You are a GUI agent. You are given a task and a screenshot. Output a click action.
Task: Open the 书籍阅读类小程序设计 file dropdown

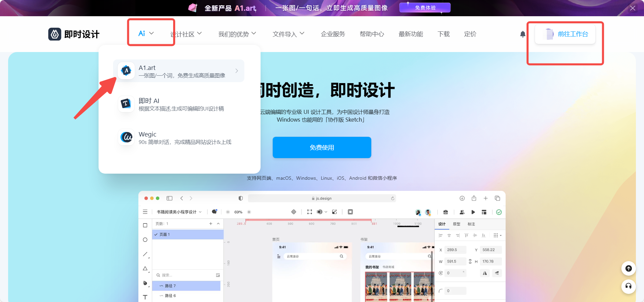pos(179,212)
